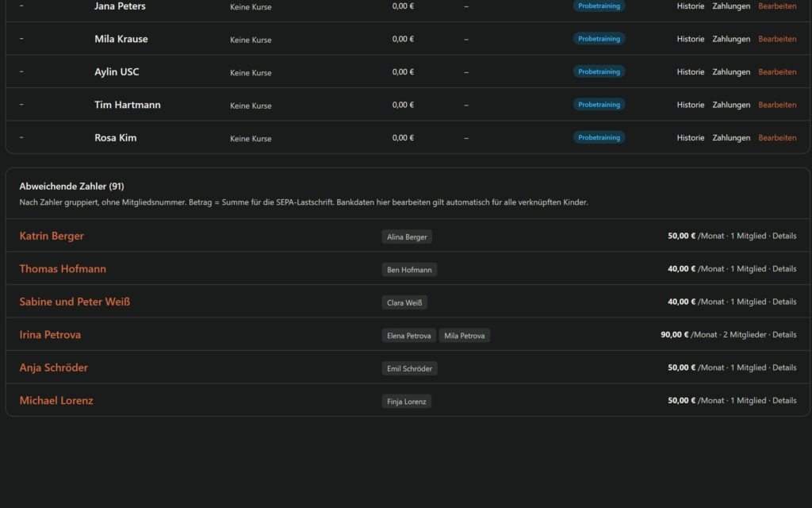Viewport: 812px width, 508px height.
Task: Expand Details for Katrin Berger
Action: [784, 236]
